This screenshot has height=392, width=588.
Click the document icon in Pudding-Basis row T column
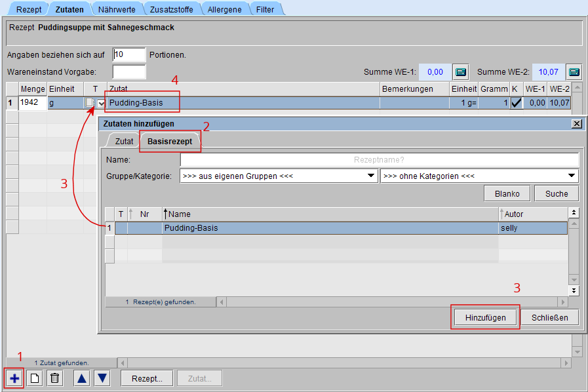coord(89,102)
